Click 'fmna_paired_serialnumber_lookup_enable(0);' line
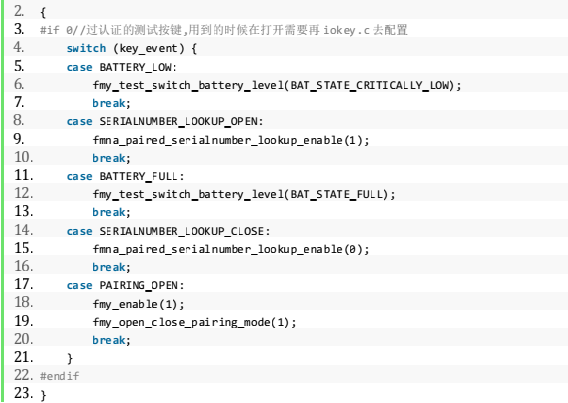568x403 pixels. coord(231,249)
